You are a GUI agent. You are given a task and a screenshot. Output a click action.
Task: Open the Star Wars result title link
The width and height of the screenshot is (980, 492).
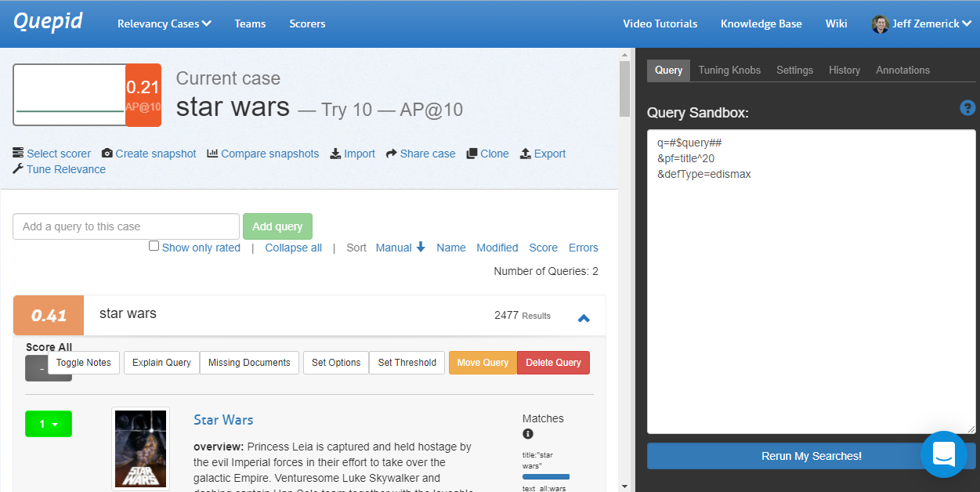[223, 420]
